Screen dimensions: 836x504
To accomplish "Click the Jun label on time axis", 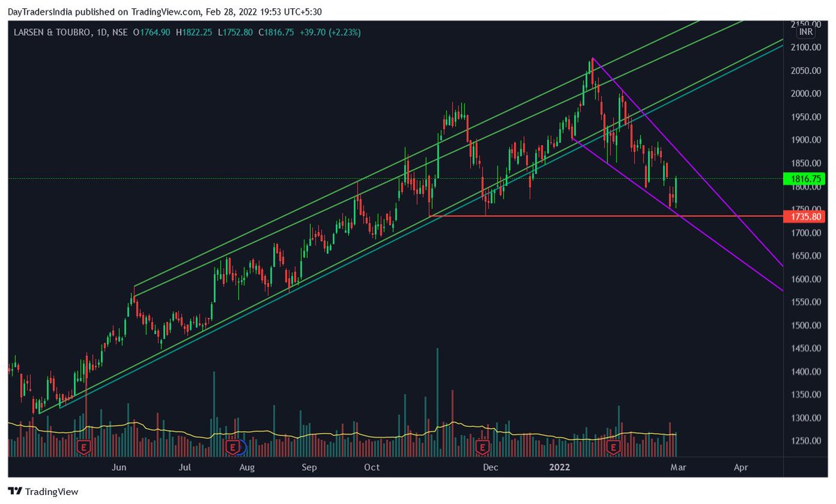I will pos(119,468).
